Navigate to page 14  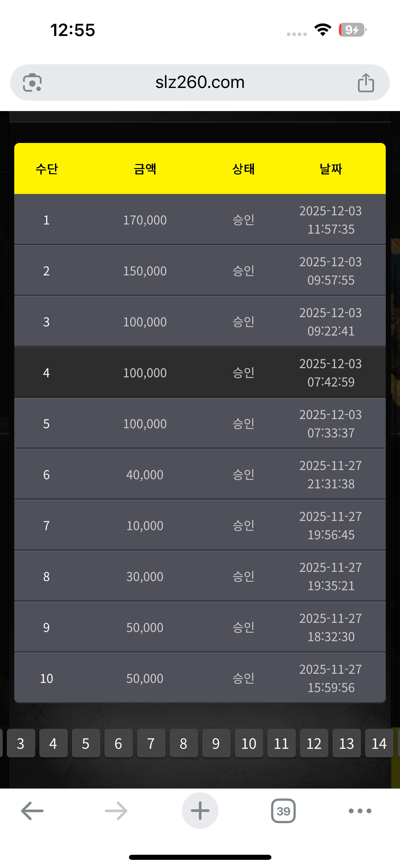click(379, 744)
